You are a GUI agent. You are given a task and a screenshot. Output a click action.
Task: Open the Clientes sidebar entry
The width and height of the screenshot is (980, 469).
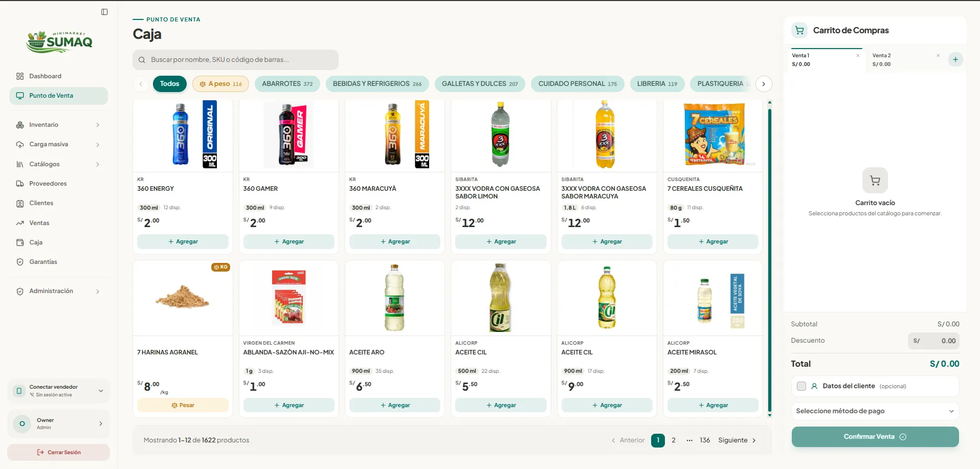coord(58,203)
